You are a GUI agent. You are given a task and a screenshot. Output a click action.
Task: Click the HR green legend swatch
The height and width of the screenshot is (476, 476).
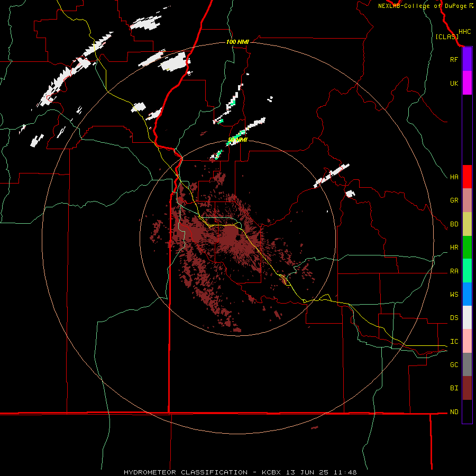click(x=467, y=248)
